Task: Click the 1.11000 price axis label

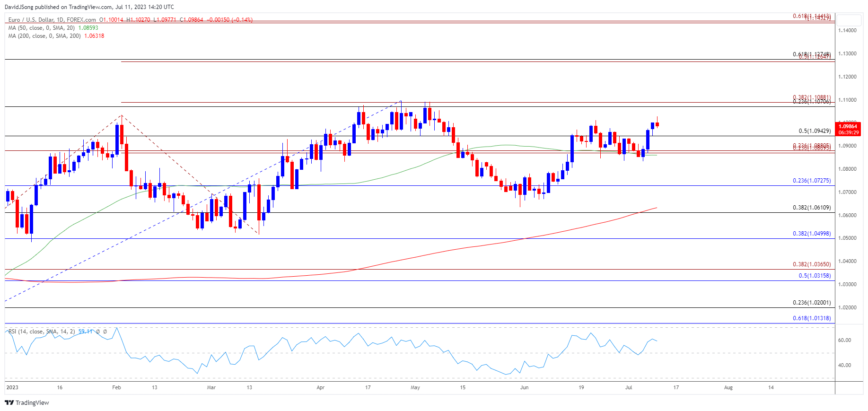Action: click(847, 100)
